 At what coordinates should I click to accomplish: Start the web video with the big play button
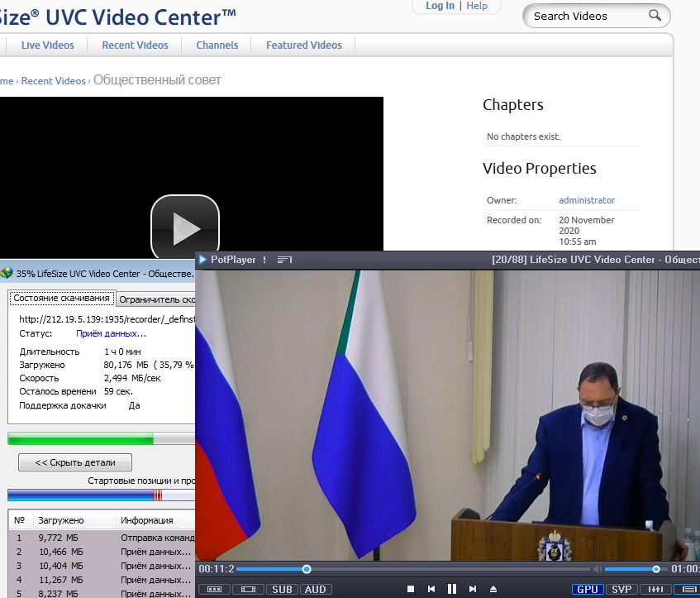click(185, 227)
